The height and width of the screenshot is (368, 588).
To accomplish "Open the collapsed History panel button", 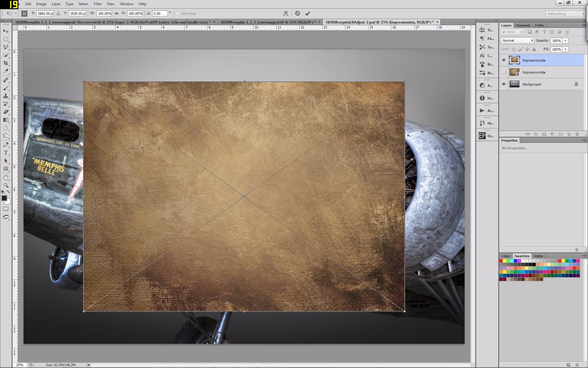I will coord(487,123).
